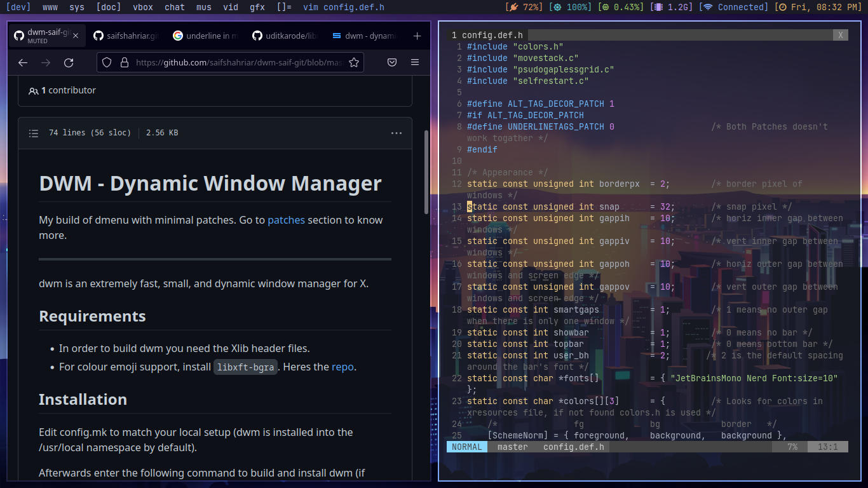Open a new browser tab
Viewport: 868px width, 488px height.
click(x=417, y=36)
